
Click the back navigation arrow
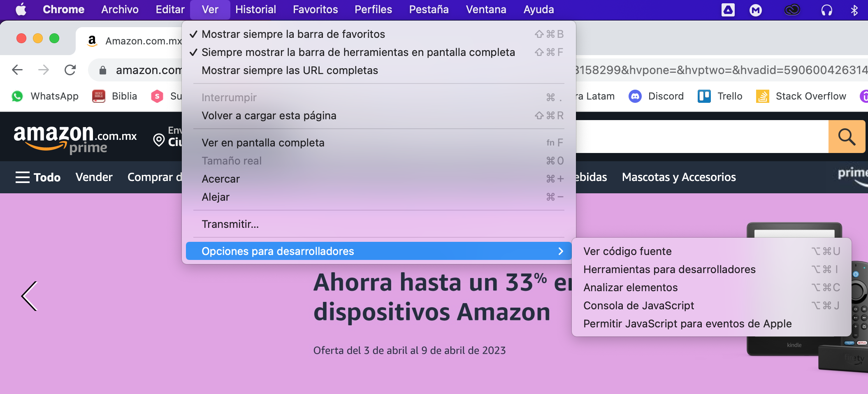[17, 70]
